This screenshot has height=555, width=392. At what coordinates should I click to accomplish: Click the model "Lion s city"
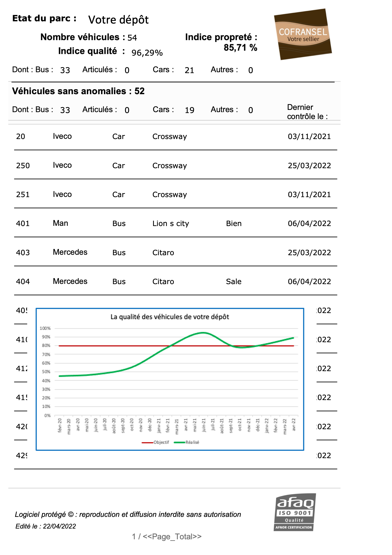click(170, 224)
